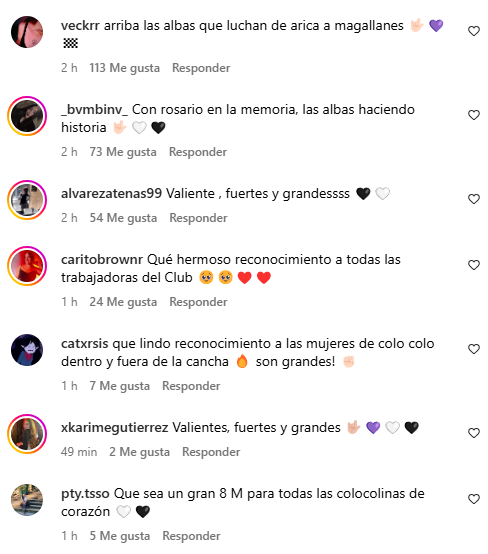Visit the xkarimegutierrez profile link
The width and height of the screenshot is (488, 554).
[114, 428]
